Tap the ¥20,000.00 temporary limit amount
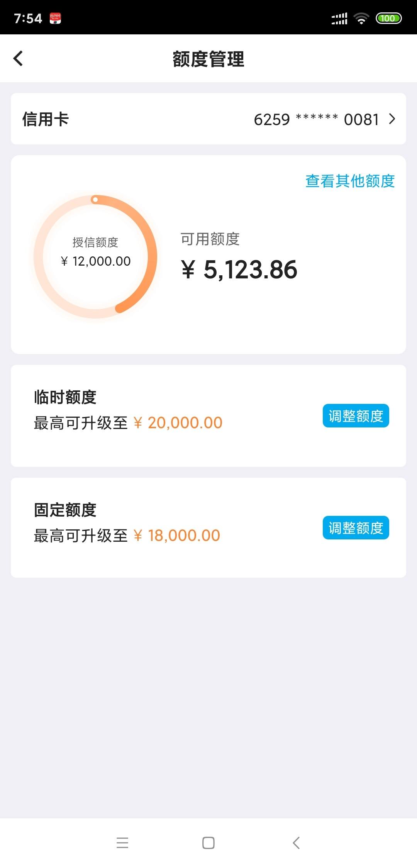The image size is (417, 868). pos(178,423)
